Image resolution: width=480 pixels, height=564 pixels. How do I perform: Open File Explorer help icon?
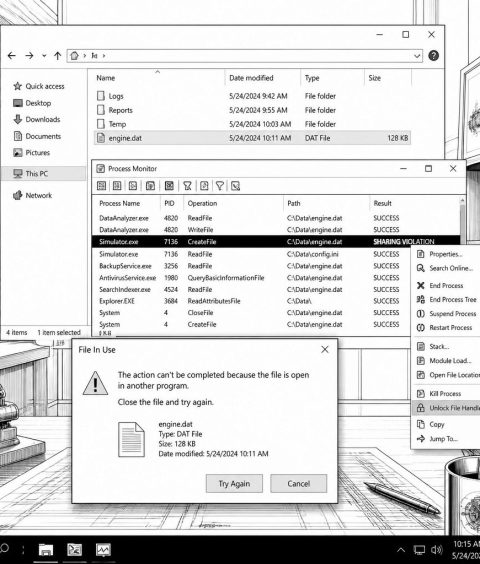coord(434,56)
